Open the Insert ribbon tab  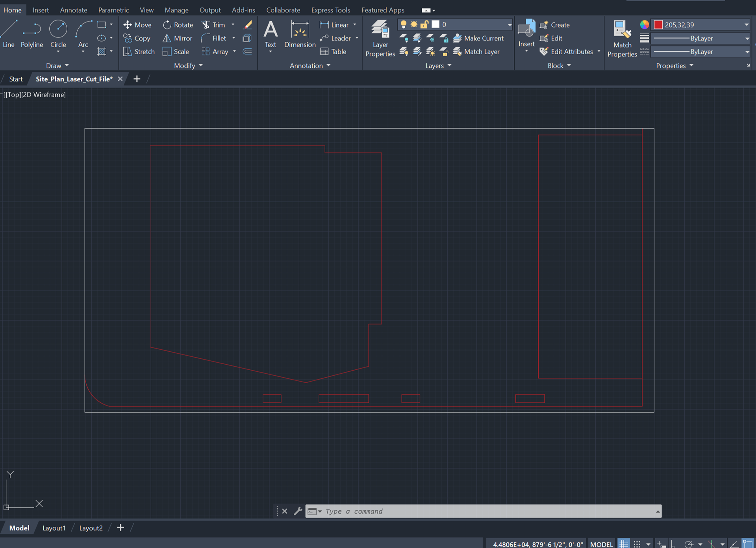(41, 10)
